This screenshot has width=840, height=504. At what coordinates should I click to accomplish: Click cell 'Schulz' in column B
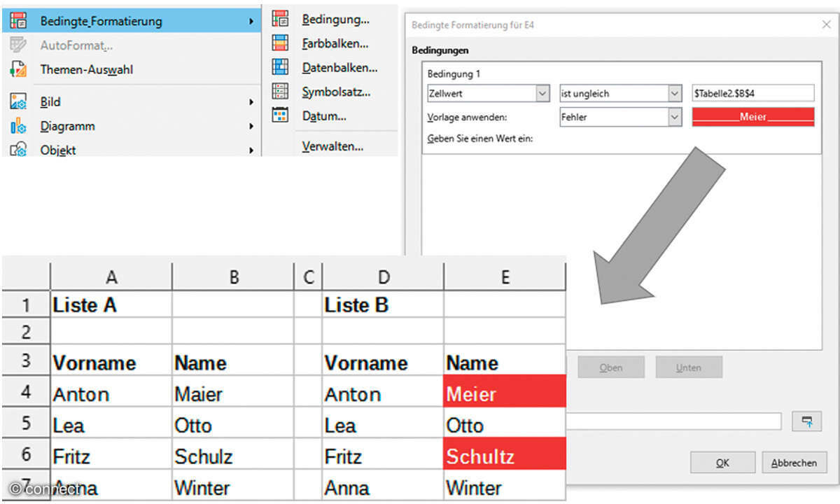pos(233,455)
